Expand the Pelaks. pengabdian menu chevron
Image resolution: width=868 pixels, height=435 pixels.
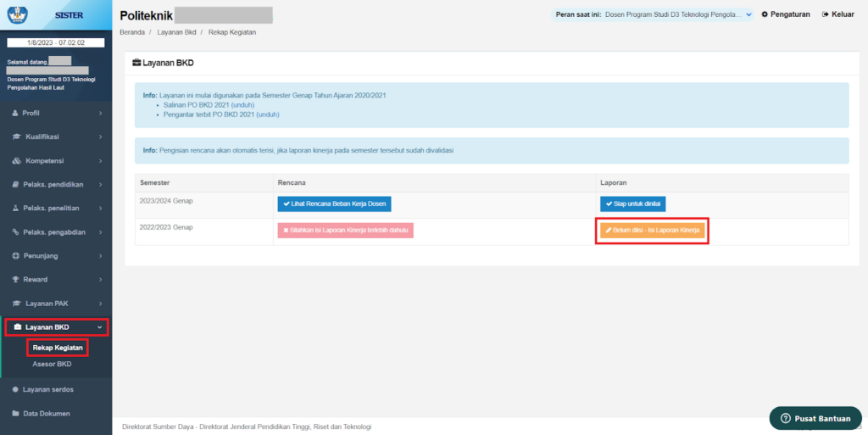(100, 231)
